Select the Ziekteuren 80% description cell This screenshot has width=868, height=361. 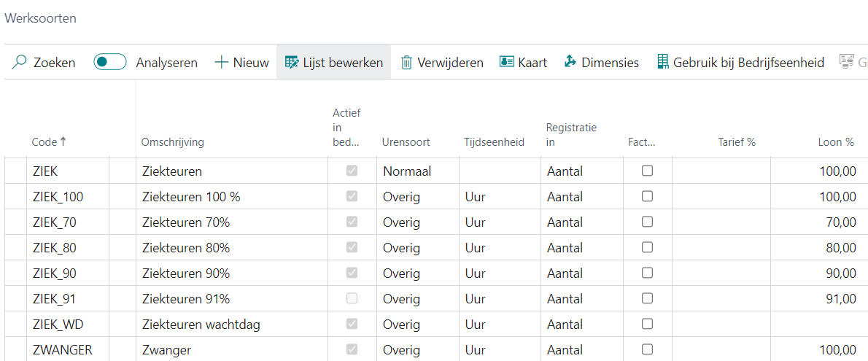click(x=186, y=248)
